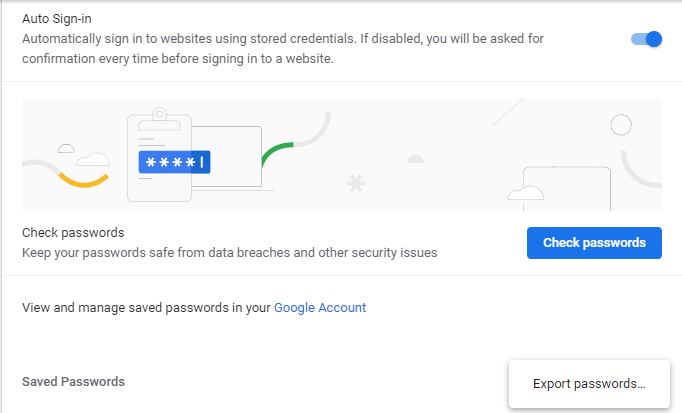
Task: Click the blue Check passwords button
Action: tap(594, 243)
